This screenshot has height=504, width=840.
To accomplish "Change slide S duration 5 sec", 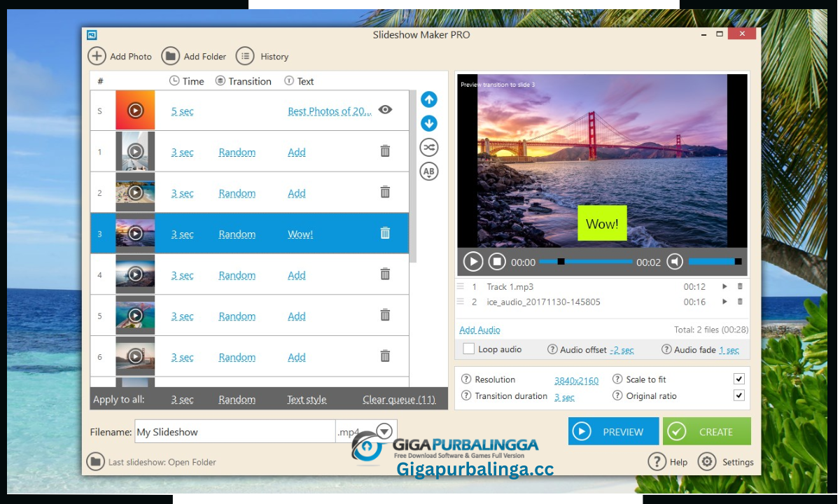I will pyautogui.click(x=182, y=111).
